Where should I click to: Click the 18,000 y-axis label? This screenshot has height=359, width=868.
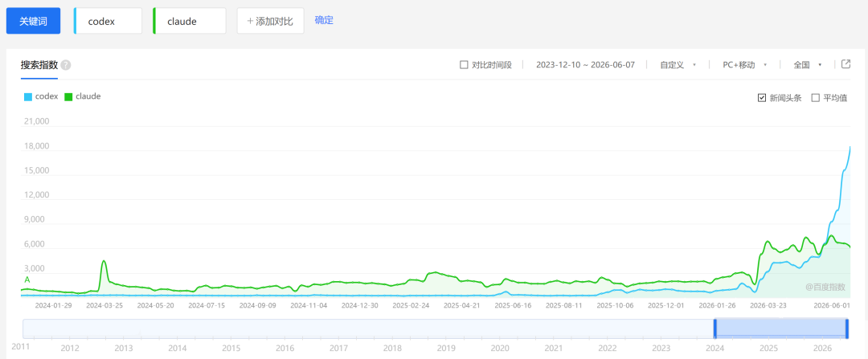pos(37,146)
